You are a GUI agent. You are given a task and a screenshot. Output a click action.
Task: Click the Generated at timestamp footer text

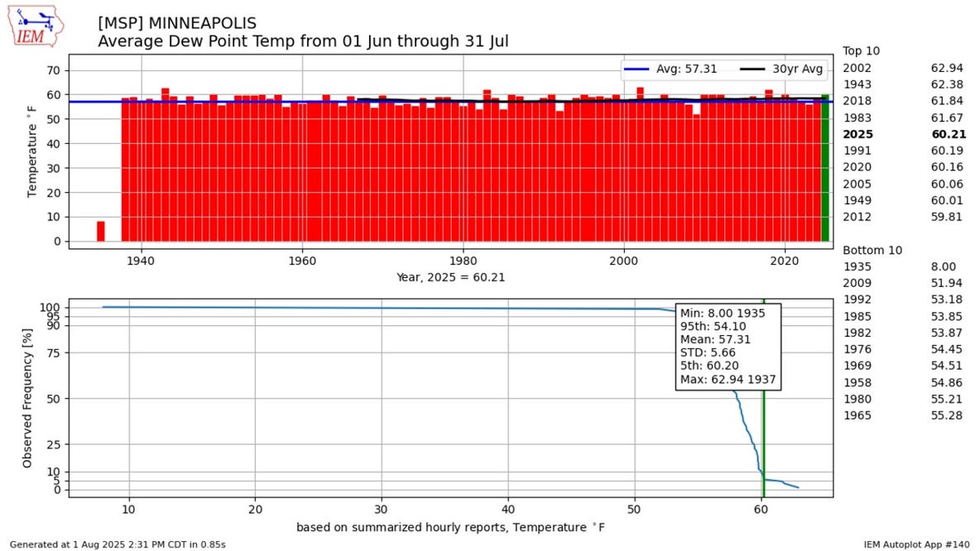click(118, 544)
